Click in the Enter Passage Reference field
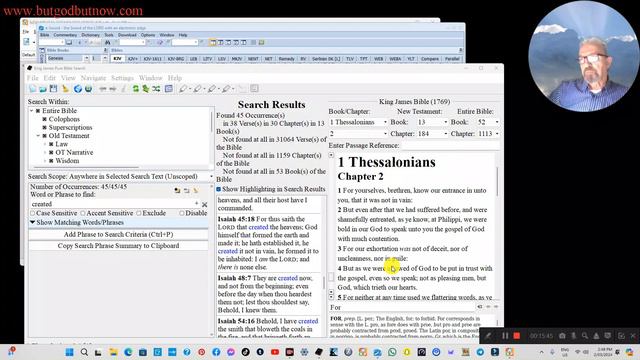 pyautogui.click(x=450, y=146)
